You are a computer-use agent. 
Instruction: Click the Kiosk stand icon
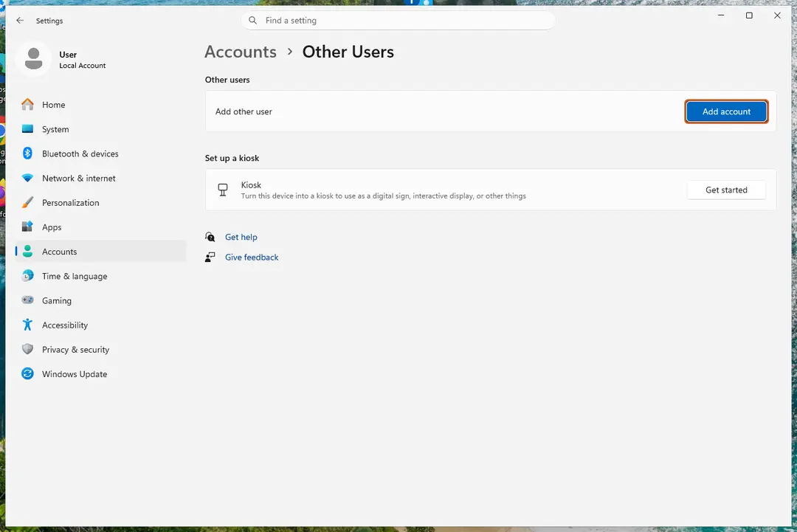[223, 190]
